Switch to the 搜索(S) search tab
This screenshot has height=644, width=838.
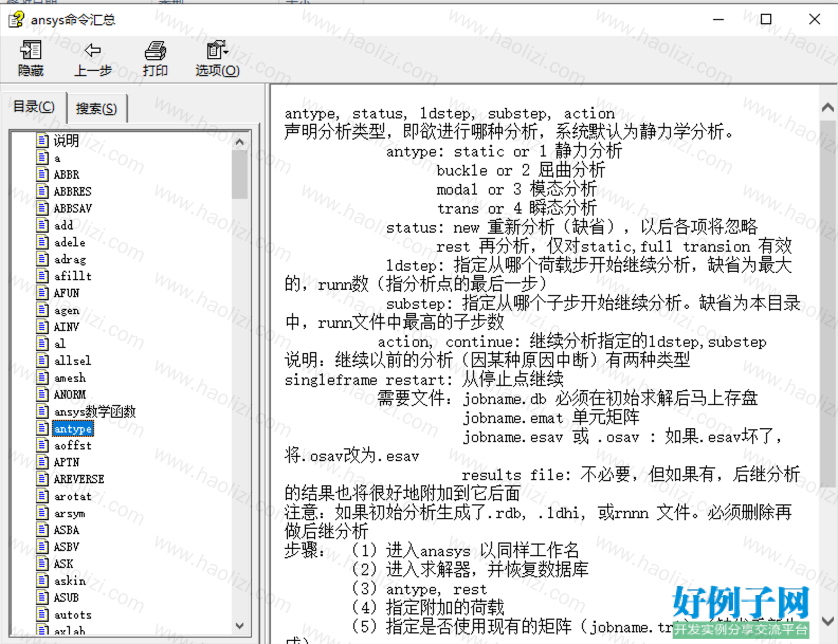(96, 108)
